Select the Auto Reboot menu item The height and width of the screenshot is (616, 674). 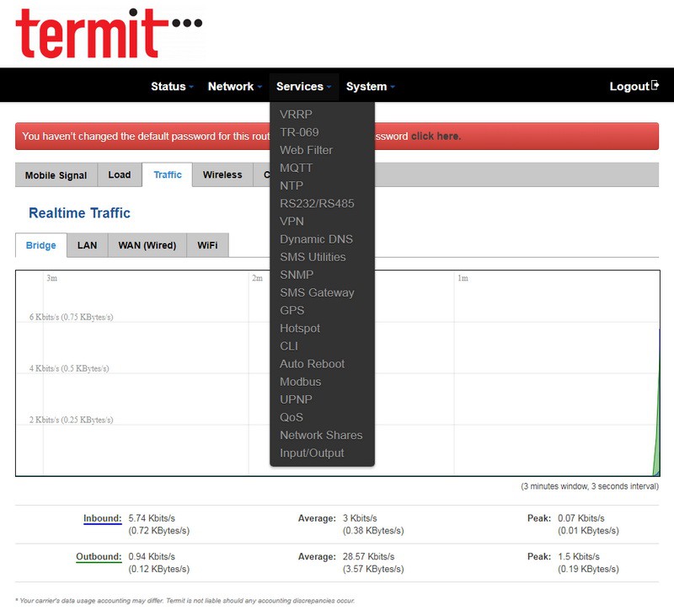[312, 364]
